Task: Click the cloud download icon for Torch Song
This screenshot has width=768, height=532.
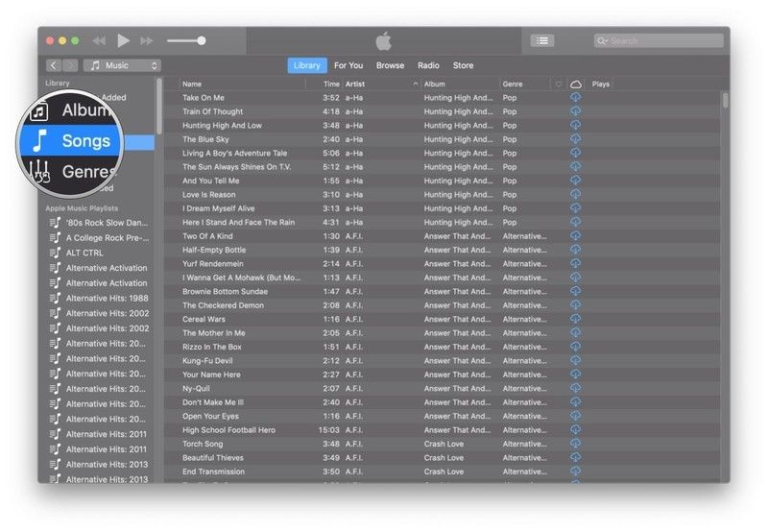Action: [x=575, y=444]
